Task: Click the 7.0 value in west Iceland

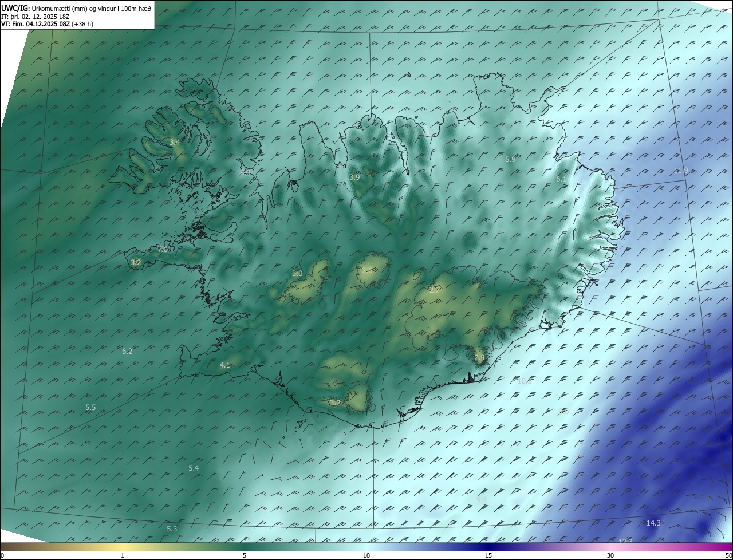Action: [163, 250]
